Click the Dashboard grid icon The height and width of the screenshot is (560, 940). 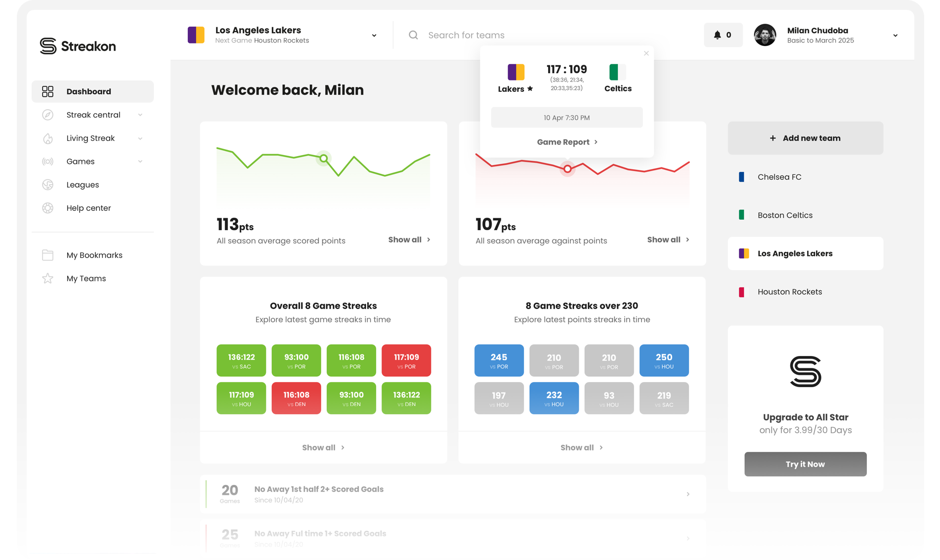tap(47, 91)
